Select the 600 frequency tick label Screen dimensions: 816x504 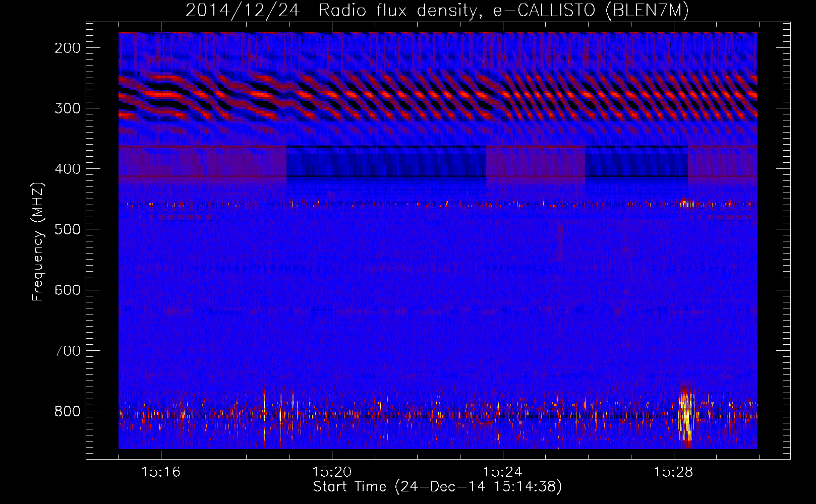coord(68,290)
